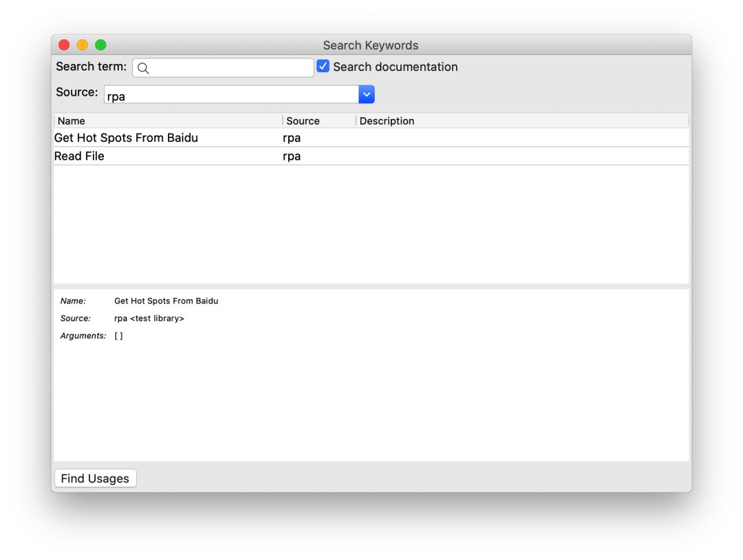Click the magnifier icon in search field
743x560 pixels.
[x=143, y=68]
